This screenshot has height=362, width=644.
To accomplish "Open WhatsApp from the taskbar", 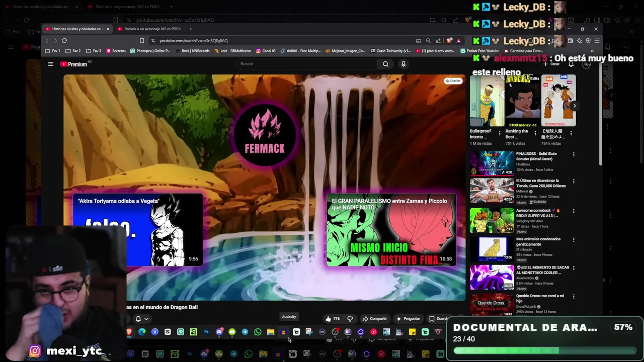I will 258,332.
